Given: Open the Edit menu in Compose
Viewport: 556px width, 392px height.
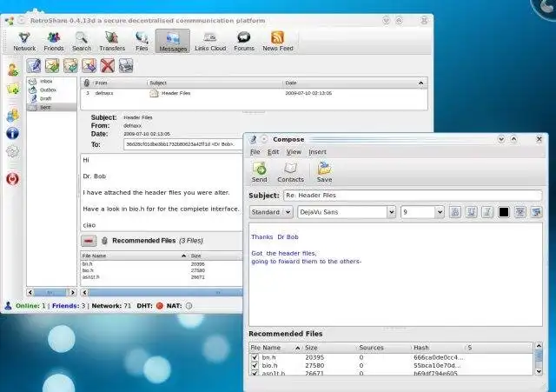Looking at the screenshot, I should [273, 152].
